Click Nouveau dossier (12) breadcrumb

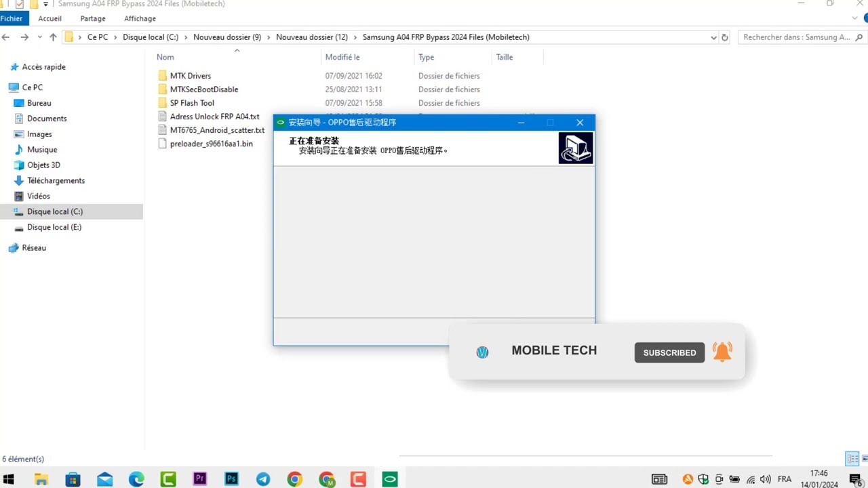click(312, 37)
